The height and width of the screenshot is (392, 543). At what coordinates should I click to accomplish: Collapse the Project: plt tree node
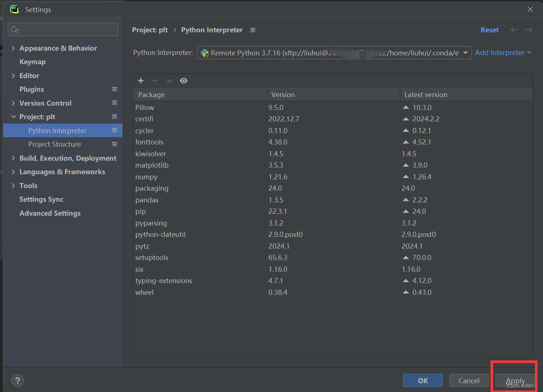tap(13, 117)
